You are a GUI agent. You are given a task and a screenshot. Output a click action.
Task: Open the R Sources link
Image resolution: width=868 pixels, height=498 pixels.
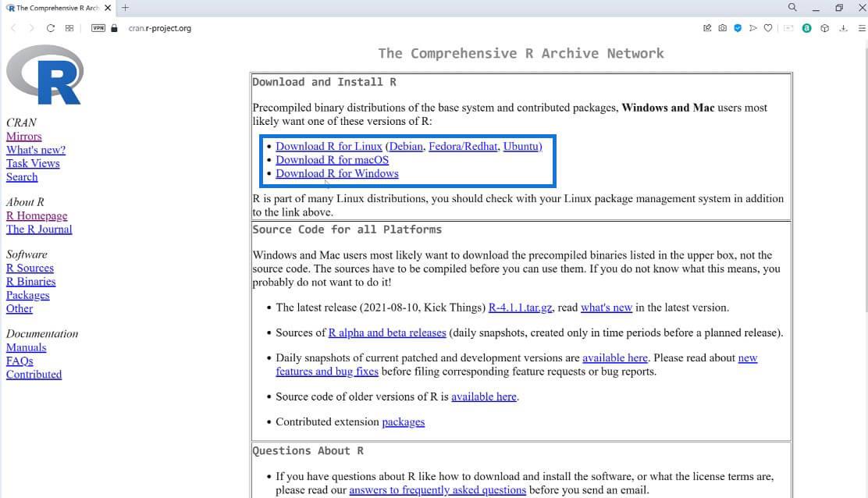30,268
